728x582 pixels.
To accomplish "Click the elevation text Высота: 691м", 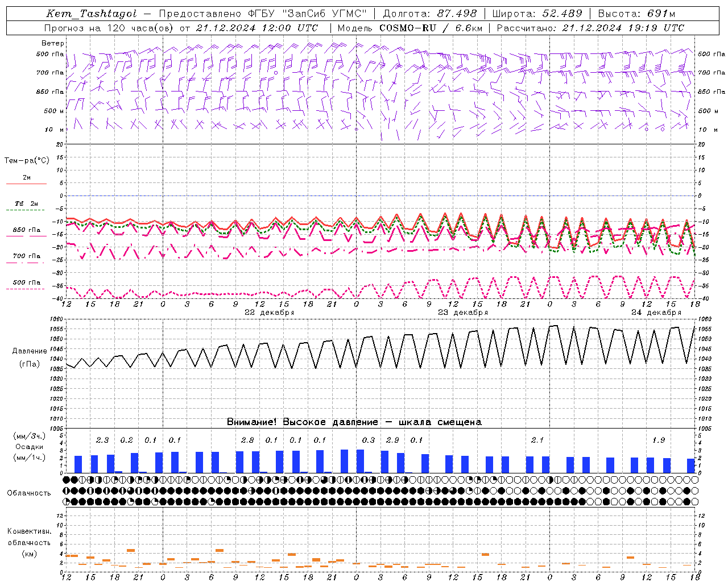I will 636,14.
